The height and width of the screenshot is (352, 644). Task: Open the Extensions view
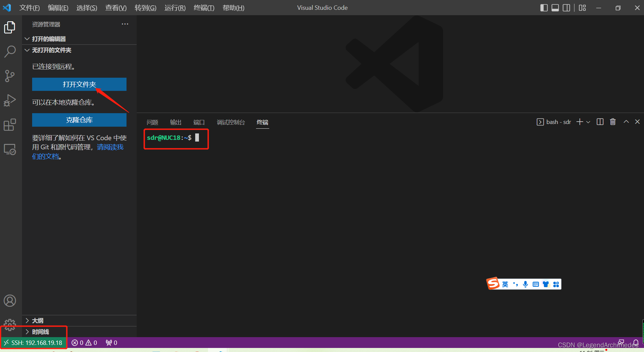10,125
